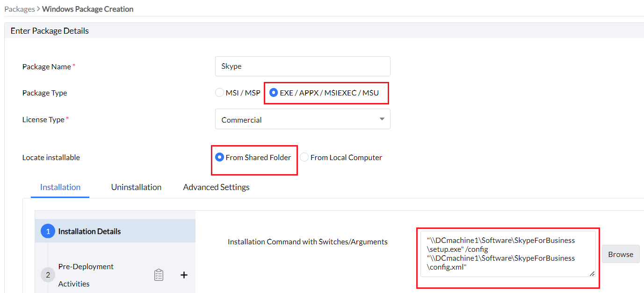Click the Windows Package Creation breadcrumb text
The image size is (644, 293).
(x=87, y=9)
